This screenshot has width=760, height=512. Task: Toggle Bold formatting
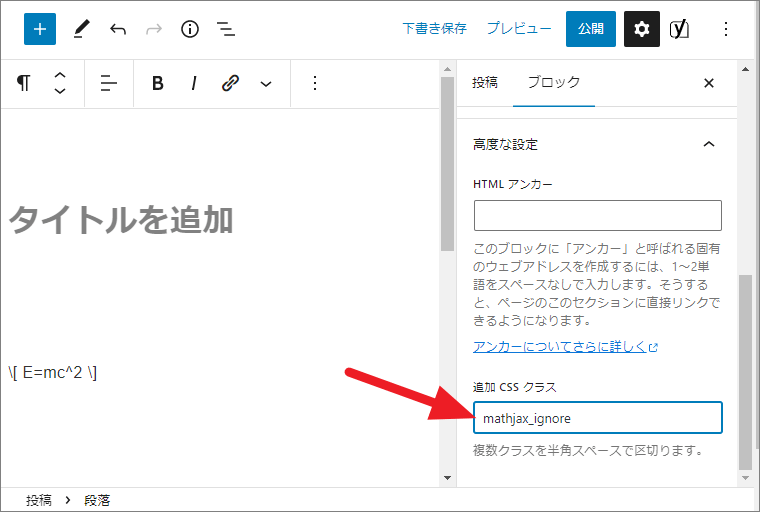pos(157,83)
